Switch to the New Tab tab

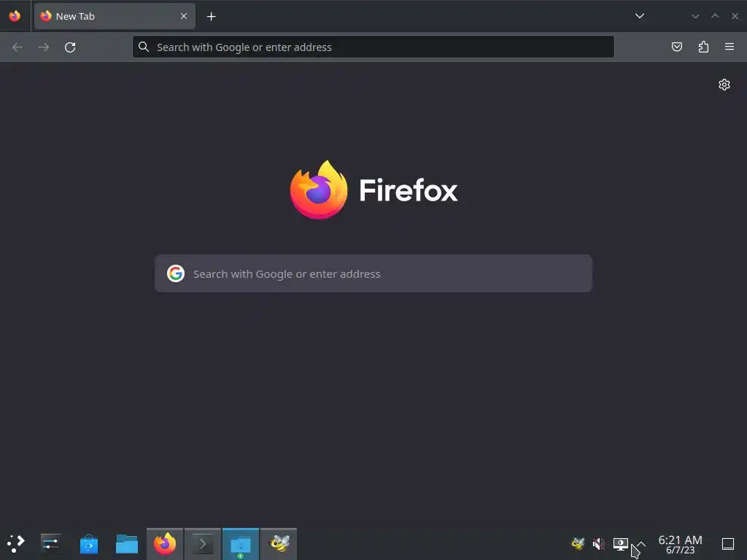pyautogui.click(x=115, y=16)
